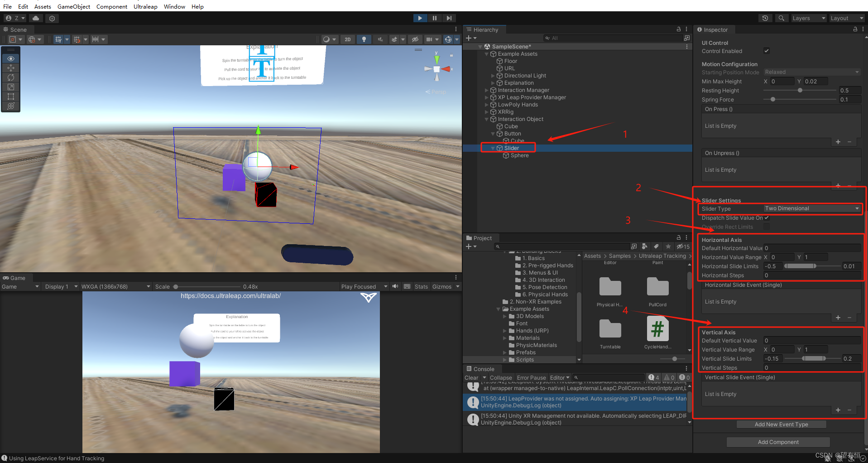Toggle scene lighting bulb icon

364,39
